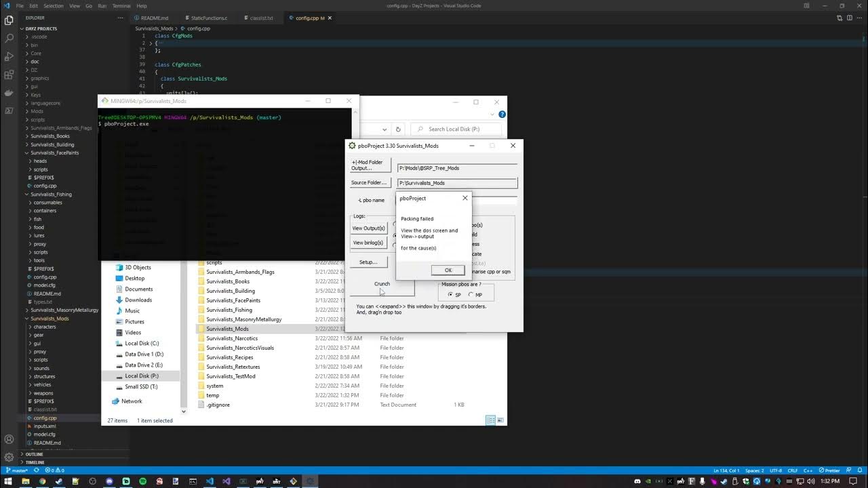Click the Crunch button in pboProject
Viewport: 868px width, 488px height.
382,284
